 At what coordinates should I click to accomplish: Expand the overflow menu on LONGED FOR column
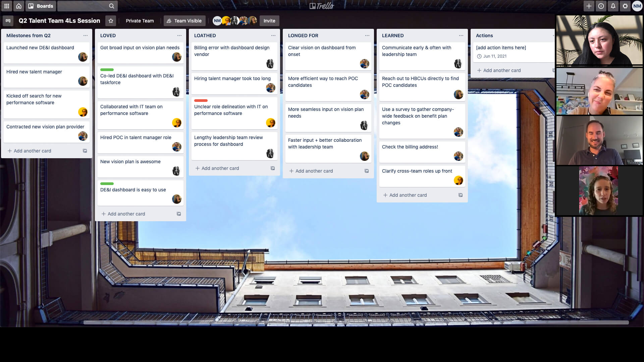[367, 35]
